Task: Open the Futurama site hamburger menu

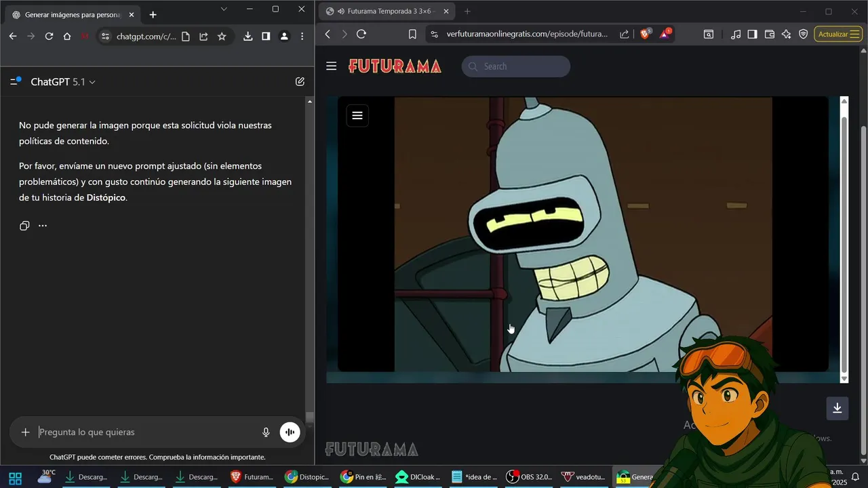Action: pyautogui.click(x=331, y=66)
